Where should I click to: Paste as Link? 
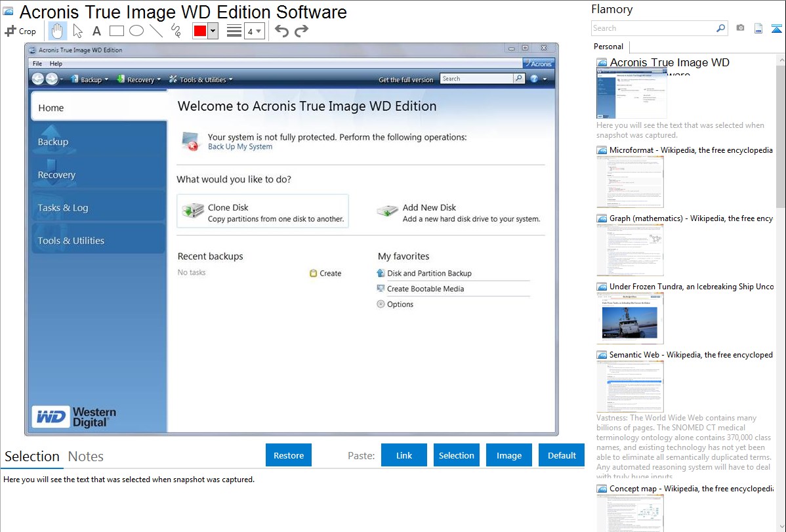click(404, 455)
